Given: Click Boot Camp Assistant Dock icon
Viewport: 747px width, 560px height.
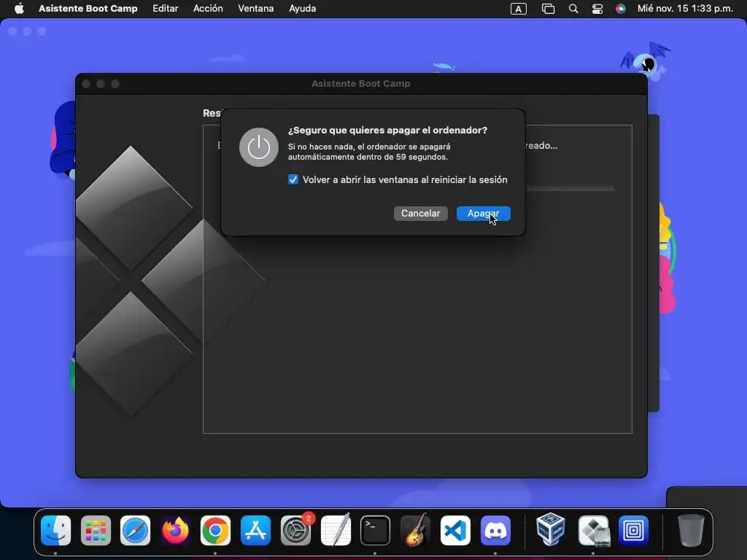Looking at the screenshot, I should pos(594,530).
